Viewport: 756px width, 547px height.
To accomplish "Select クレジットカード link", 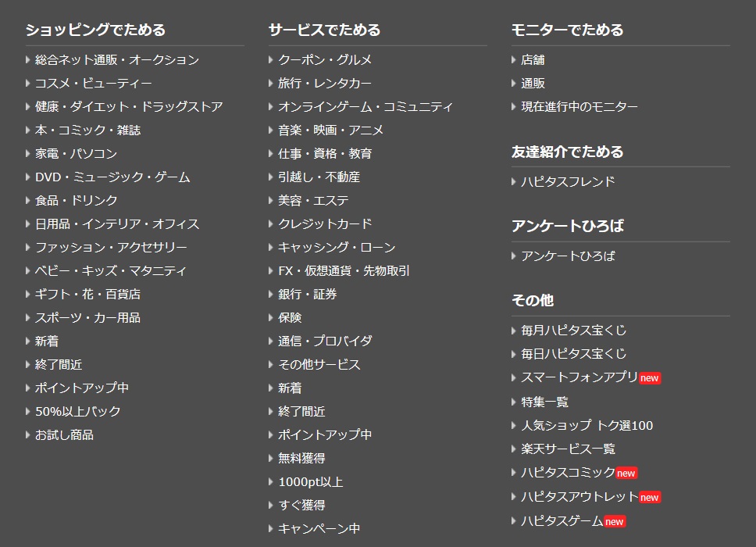I will pos(325,224).
